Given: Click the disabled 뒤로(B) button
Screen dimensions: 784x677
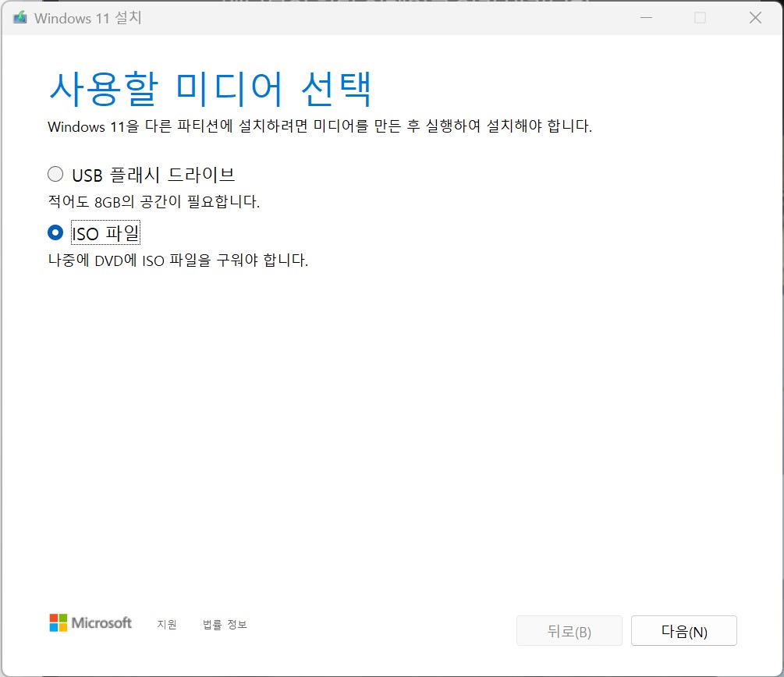Looking at the screenshot, I should point(569,630).
